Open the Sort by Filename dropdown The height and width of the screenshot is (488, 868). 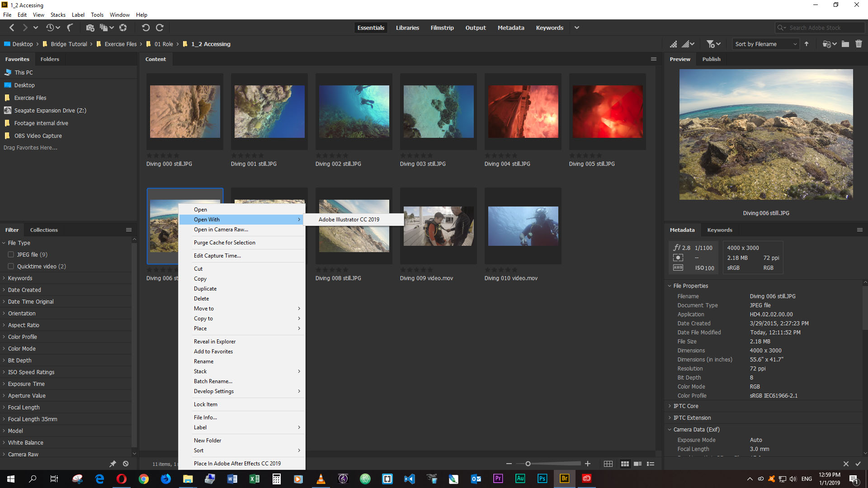point(765,44)
